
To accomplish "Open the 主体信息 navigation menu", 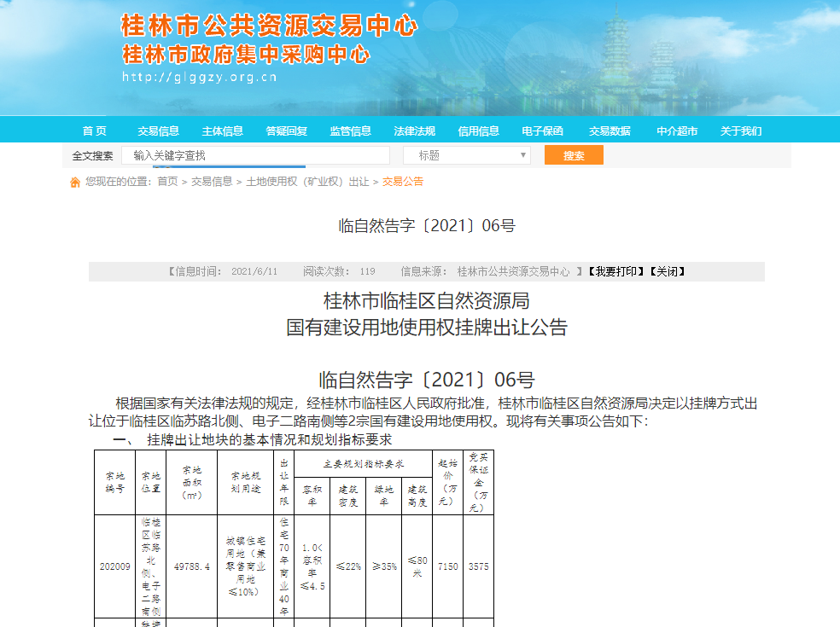I will click(x=223, y=130).
